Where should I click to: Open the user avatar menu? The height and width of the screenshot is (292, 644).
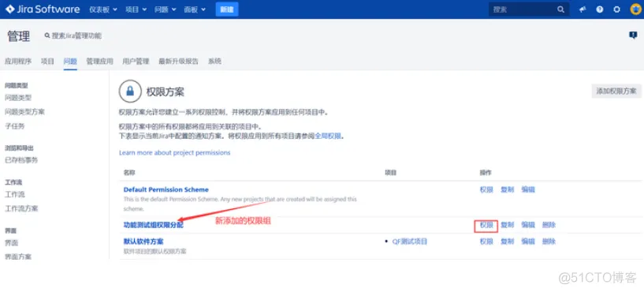(x=635, y=9)
